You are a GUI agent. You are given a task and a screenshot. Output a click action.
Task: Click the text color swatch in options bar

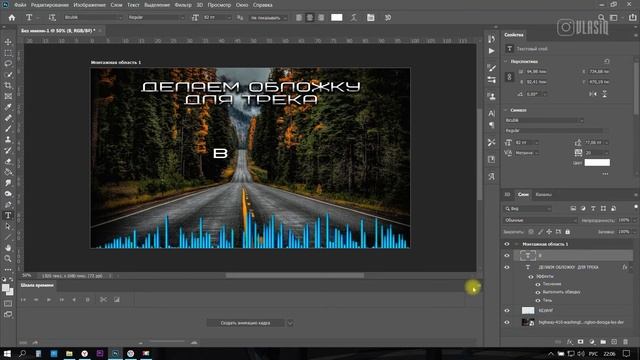337,18
